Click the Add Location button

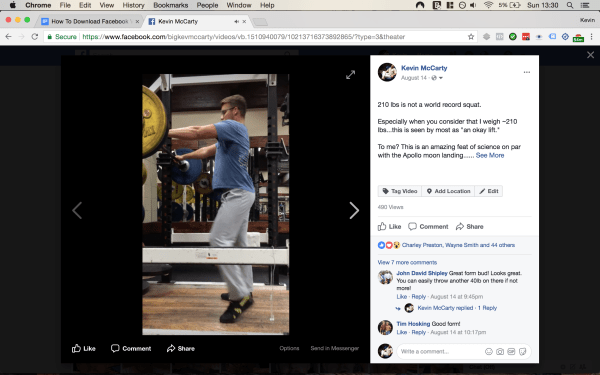tap(448, 191)
